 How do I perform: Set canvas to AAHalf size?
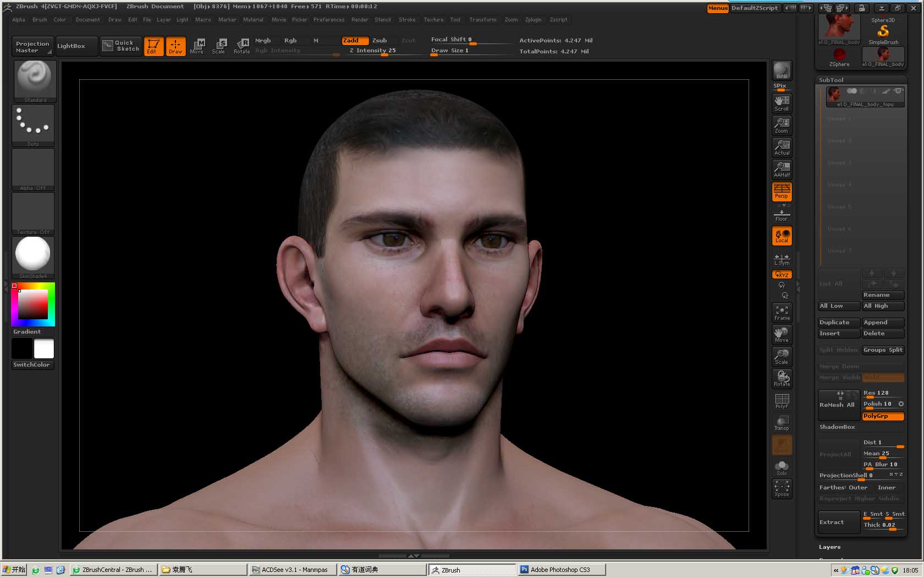pos(782,170)
